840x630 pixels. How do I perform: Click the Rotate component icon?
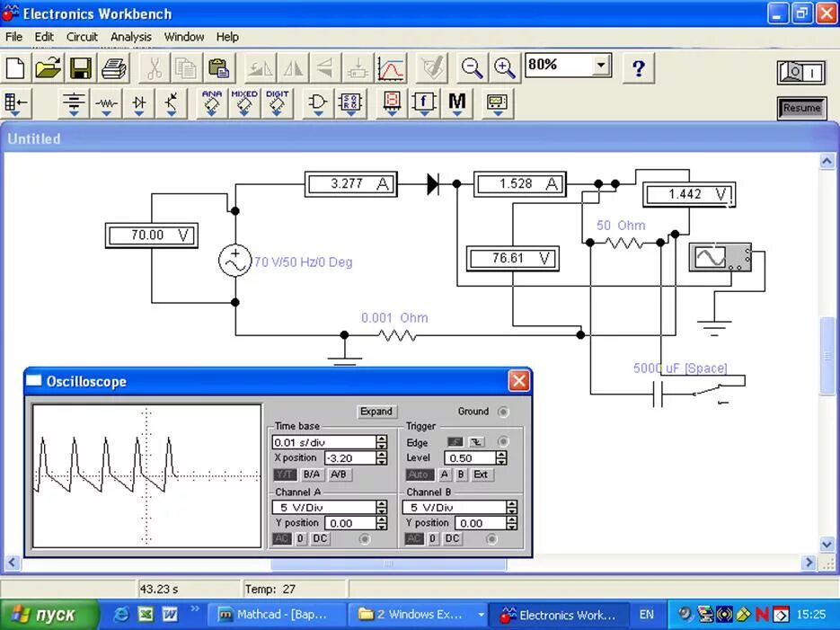point(260,67)
